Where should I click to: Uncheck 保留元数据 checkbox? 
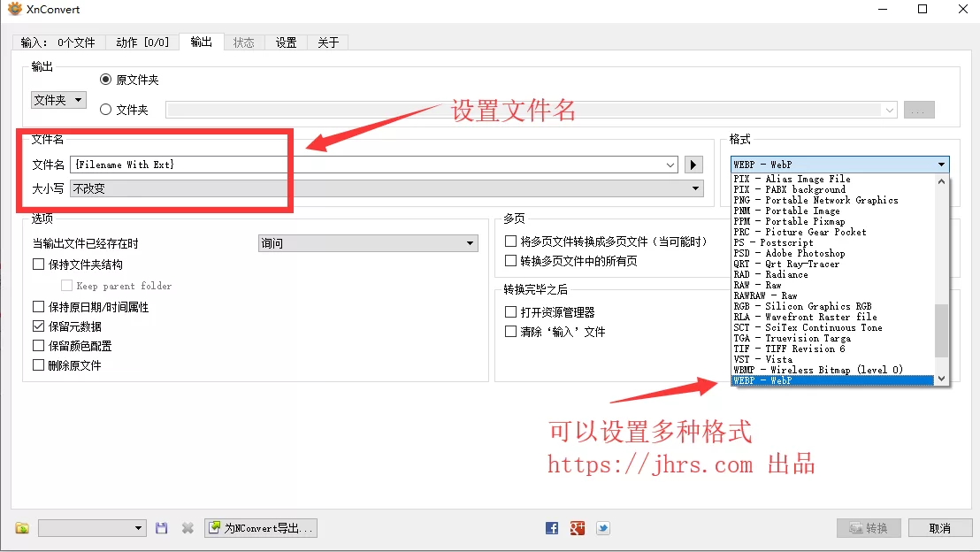point(39,326)
